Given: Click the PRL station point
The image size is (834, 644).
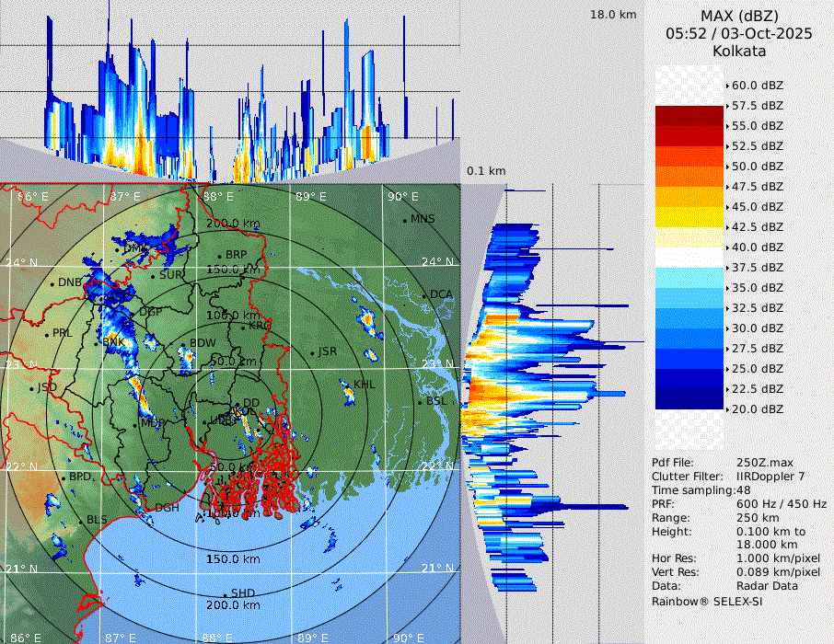Looking at the screenshot, I should point(47,334).
